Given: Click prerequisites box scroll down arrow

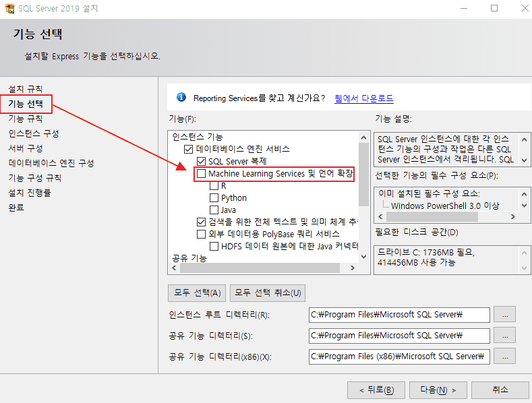Looking at the screenshot, I should click(524, 206).
